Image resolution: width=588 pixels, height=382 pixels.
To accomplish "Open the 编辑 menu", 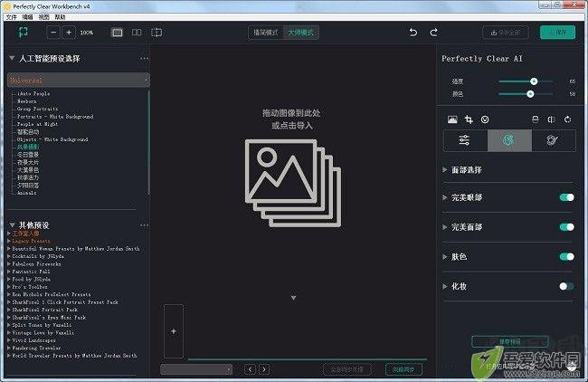I will click(27, 17).
